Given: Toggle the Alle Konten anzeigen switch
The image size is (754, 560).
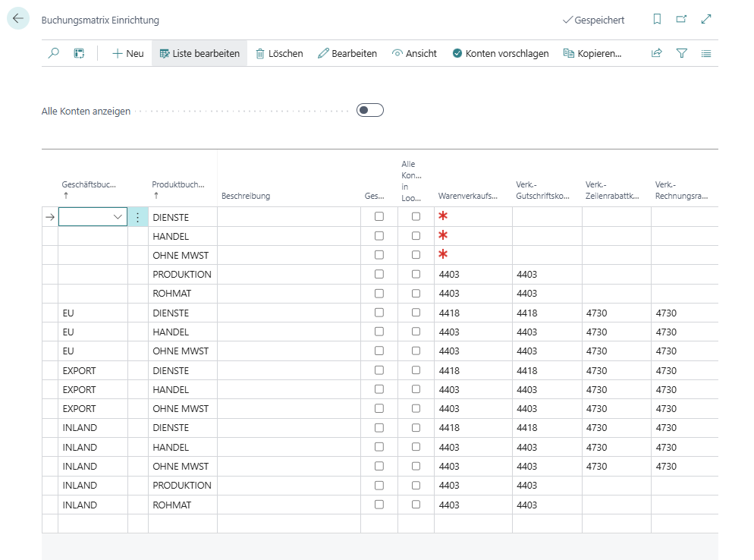Looking at the screenshot, I should tap(370, 111).
